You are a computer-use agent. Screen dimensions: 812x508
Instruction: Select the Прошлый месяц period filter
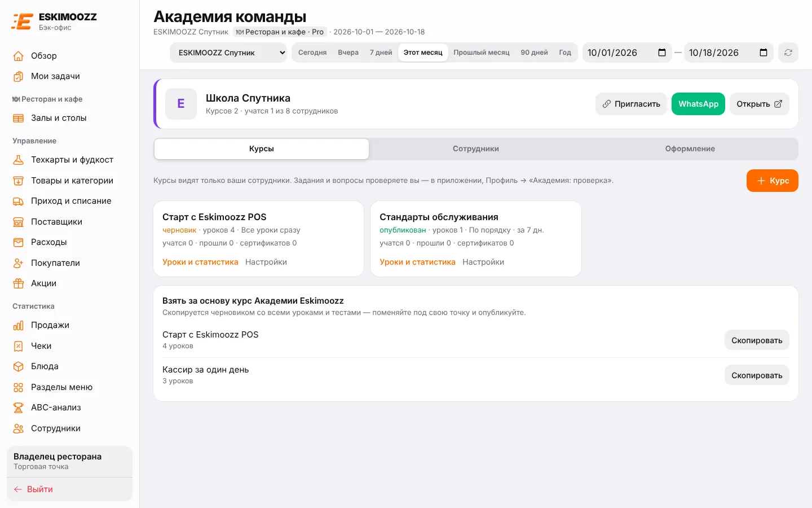pyautogui.click(x=482, y=52)
